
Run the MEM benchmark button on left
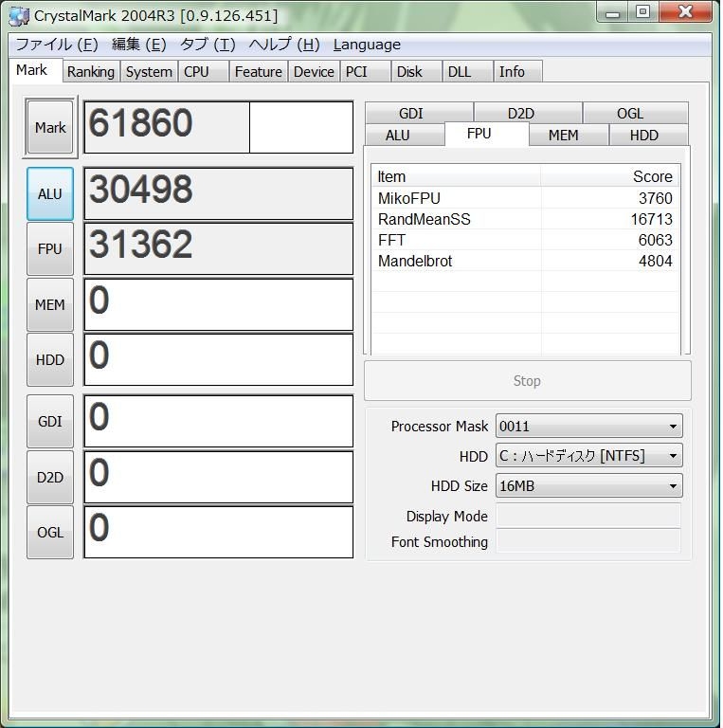(50, 304)
